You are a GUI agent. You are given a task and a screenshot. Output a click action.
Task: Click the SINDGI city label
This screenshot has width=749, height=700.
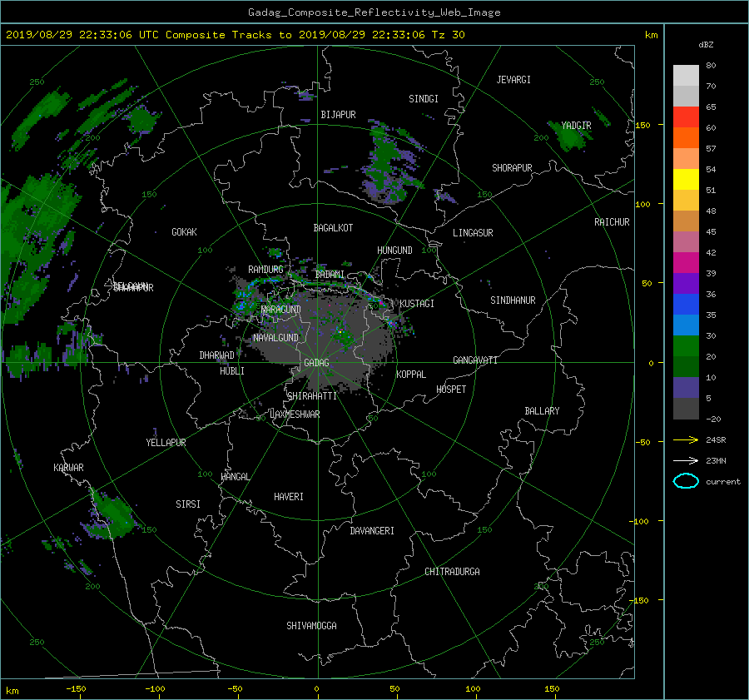click(x=424, y=99)
